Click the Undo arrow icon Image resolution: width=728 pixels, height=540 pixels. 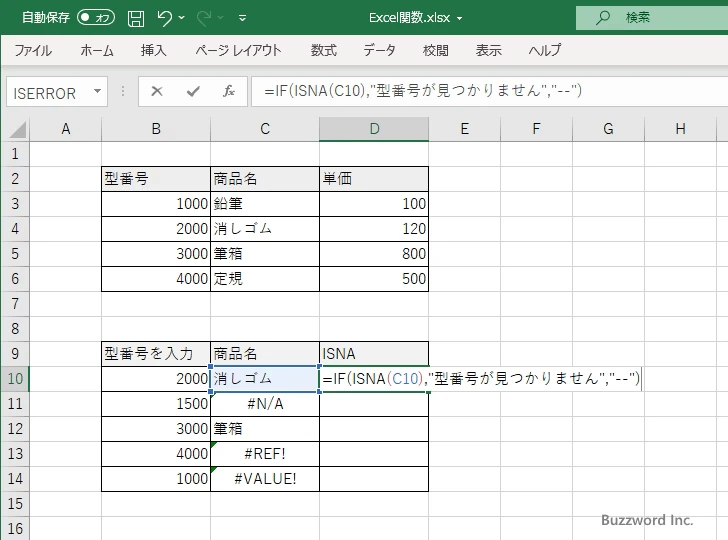[x=164, y=18]
